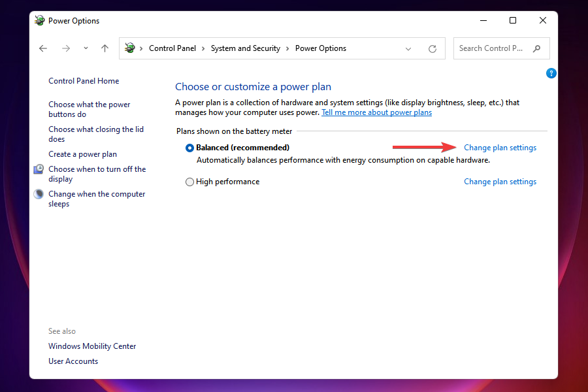Minimize the Power Options window
588x392 pixels.
(483, 21)
